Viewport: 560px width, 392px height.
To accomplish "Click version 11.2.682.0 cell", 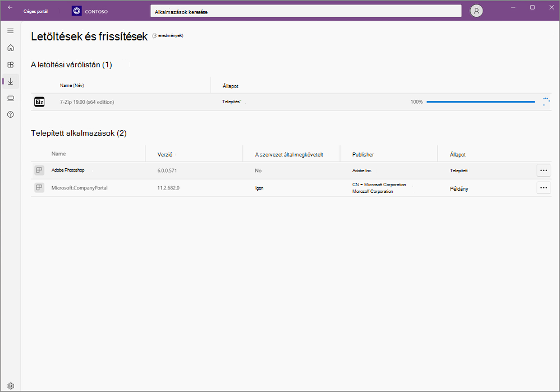I will 168,188.
